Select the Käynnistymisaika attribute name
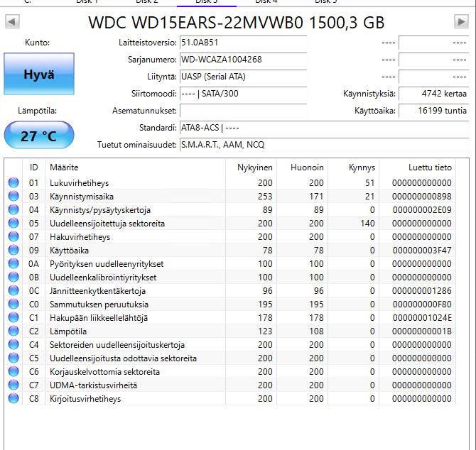 point(82,197)
